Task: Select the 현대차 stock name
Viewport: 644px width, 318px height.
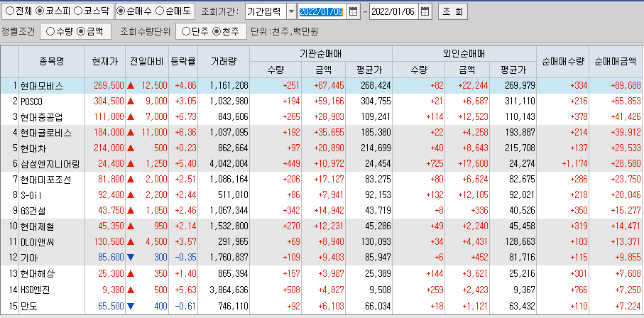Action: pyautogui.click(x=32, y=148)
